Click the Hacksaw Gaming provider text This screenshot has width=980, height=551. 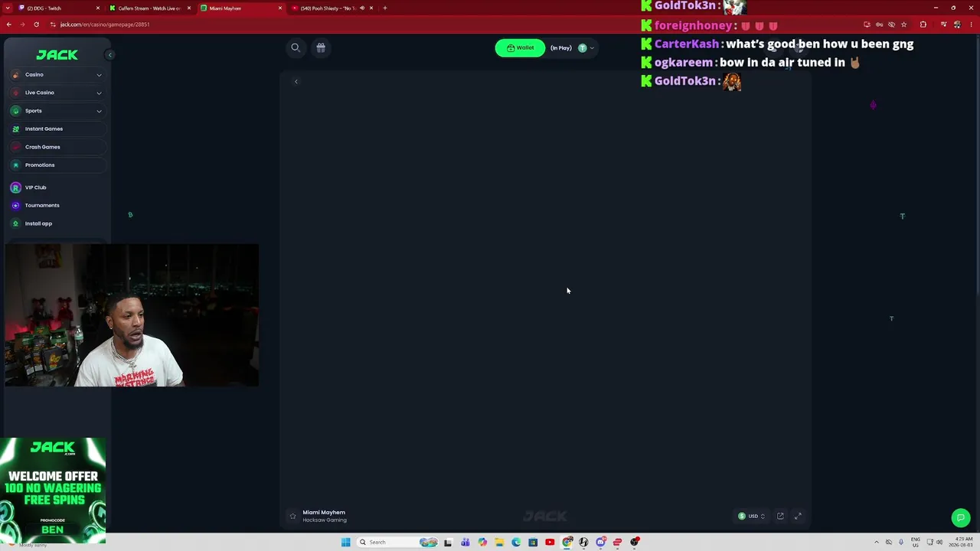[x=325, y=520]
